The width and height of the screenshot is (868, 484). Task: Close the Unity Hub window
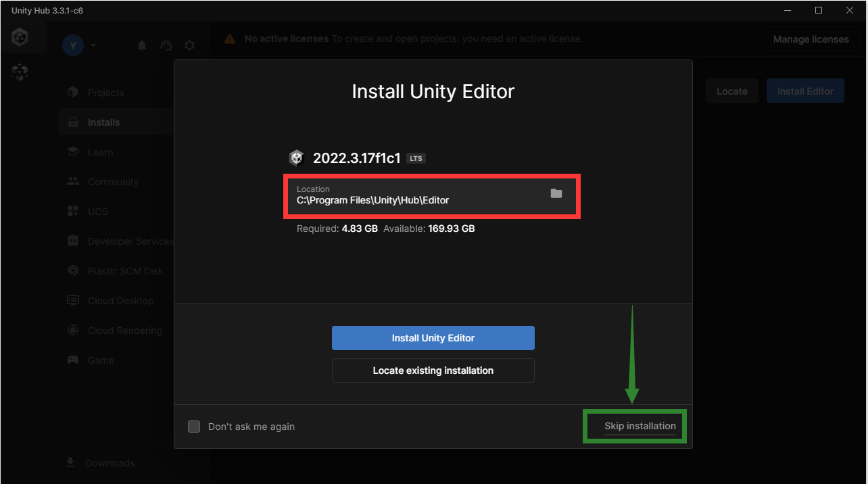[x=850, y=10]
